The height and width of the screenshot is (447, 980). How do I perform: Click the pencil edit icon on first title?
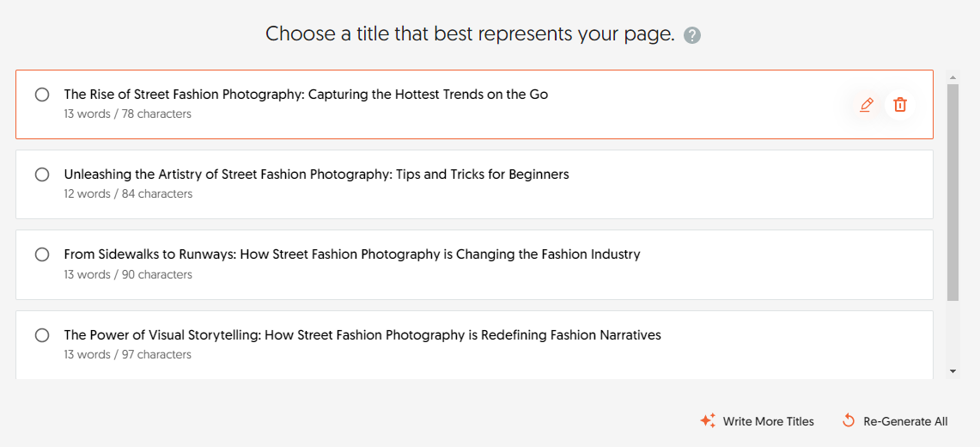[x=866, y=105]
